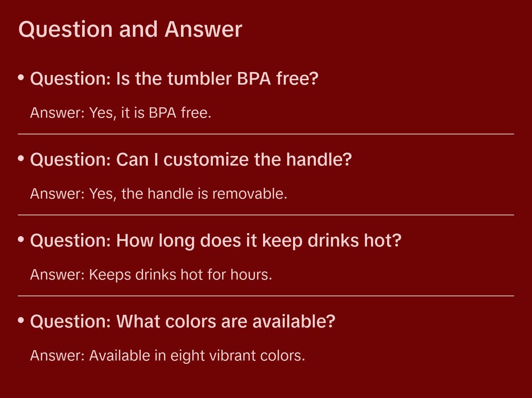Click the divider below the removable handle answer
The width and height of the screenshot is (532, 398).
266,215
